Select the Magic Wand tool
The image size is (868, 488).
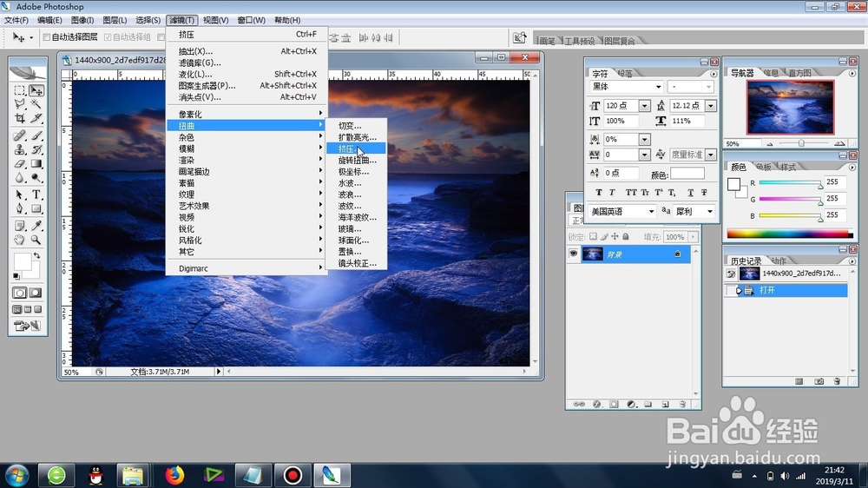pyautogui.click(x=36, y=104)
